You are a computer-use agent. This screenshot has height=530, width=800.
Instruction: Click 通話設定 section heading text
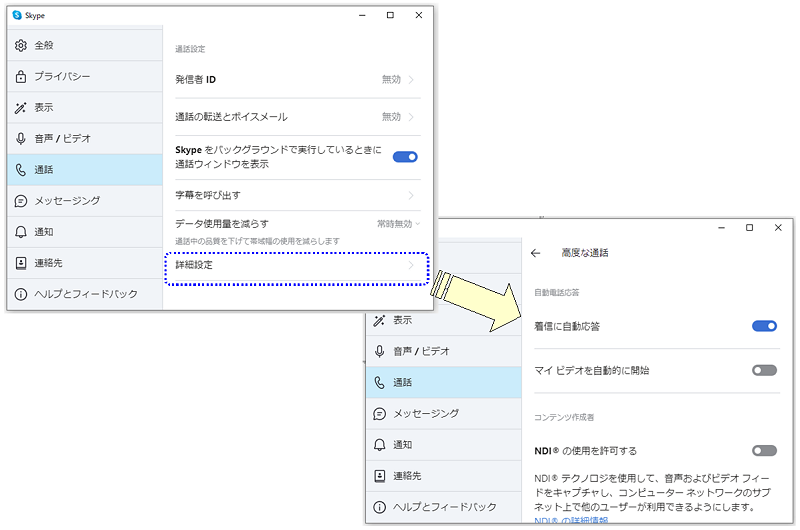(x=190, y=49)
